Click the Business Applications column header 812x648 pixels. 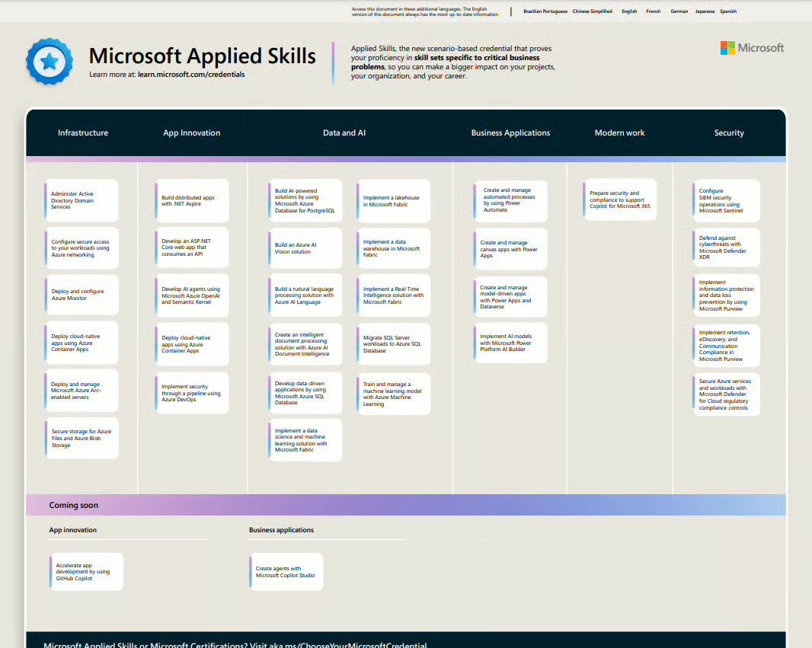coord(510,133)
